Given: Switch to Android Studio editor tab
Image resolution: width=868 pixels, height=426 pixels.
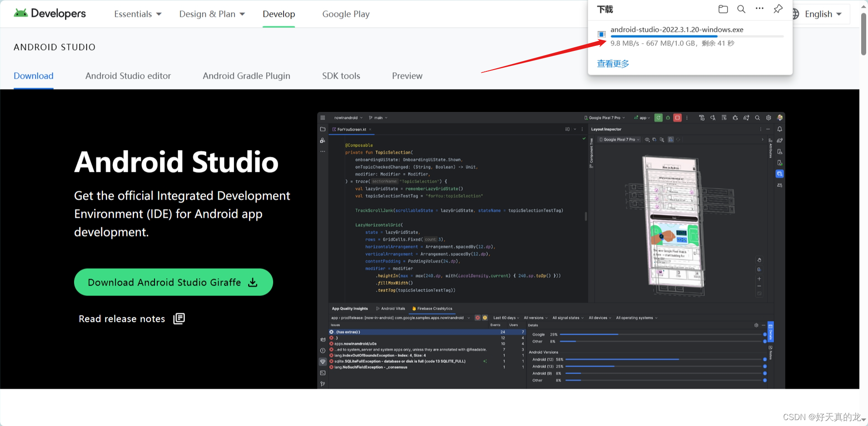Looking at the screenshot, I should (128, 76).
